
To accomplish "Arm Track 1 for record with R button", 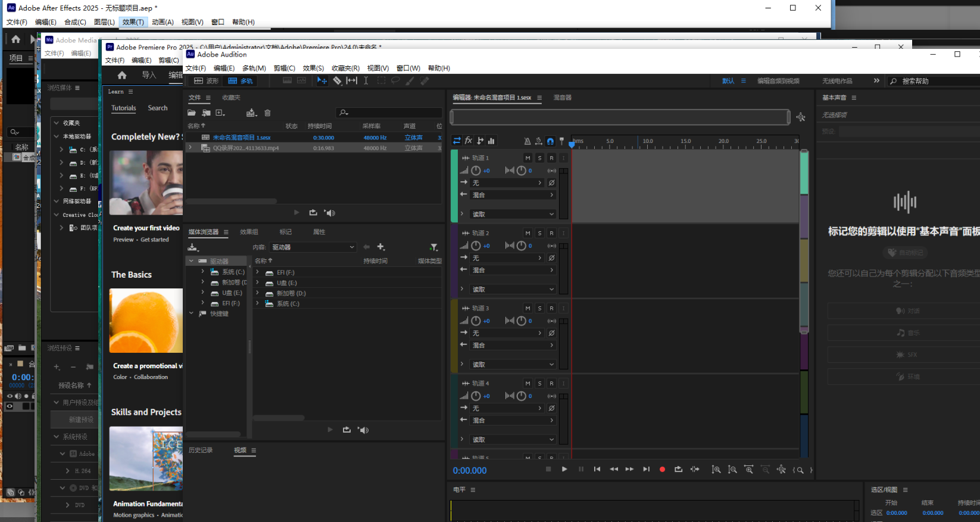I will tap(551, 158).
